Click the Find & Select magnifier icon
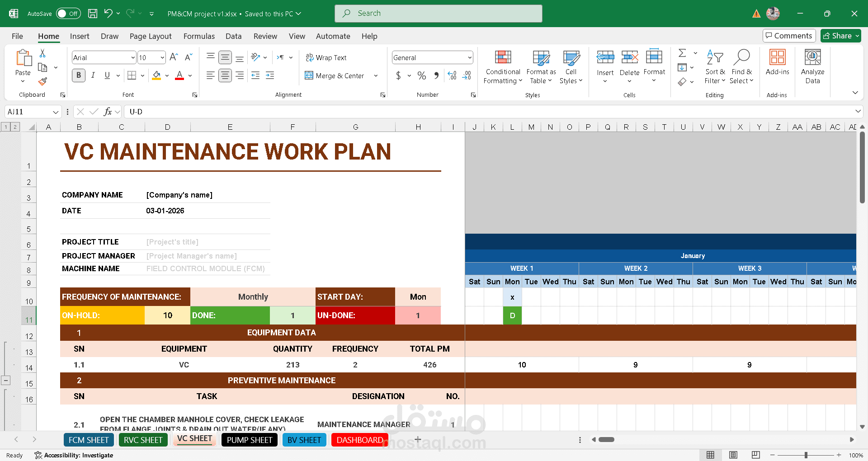Image resolution: width=868 pixels, height=461 pixels. (741, 58)
